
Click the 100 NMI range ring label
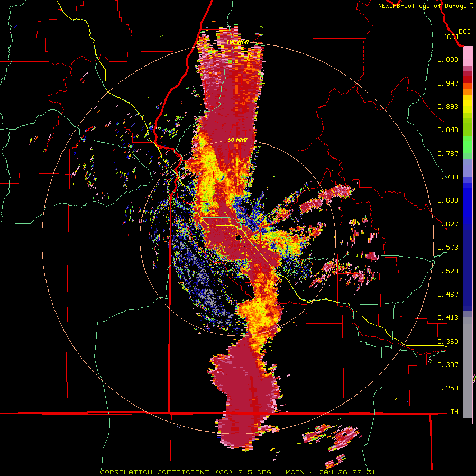237,42
